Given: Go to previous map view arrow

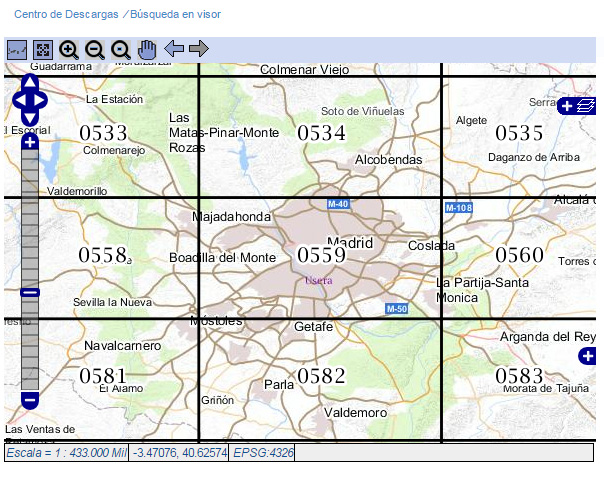Looking at the screenshot, I should tap(174, 49).
